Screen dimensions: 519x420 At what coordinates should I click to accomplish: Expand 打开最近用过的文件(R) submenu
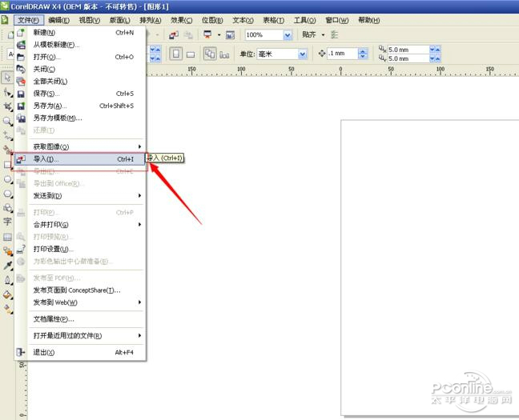[x=79, y=336]
